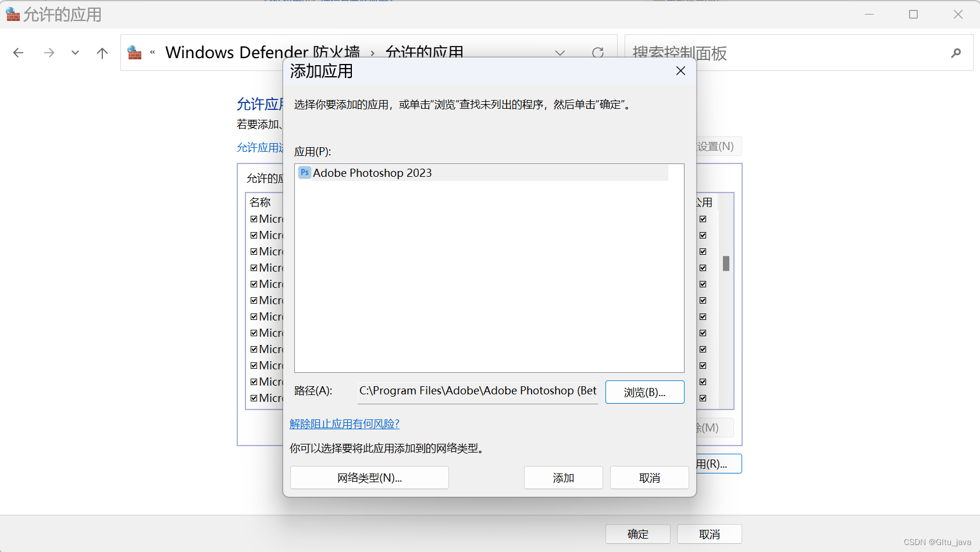Screen dimensions: 980x552
Task: Toggle the last public column checkbox
Action: [703, 398]
